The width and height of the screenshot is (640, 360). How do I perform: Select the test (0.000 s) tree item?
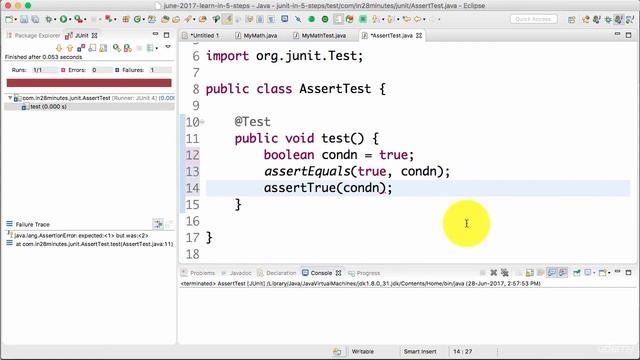pyautogui.click(x=48, y=107)
